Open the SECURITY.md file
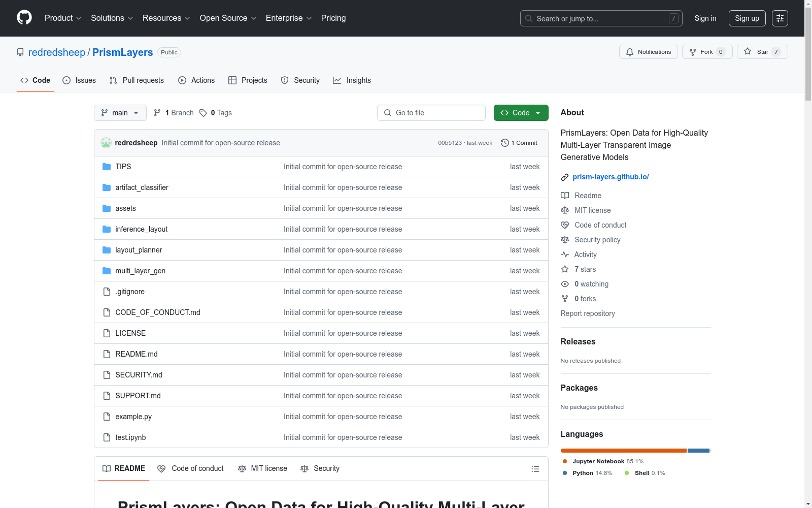The height and width of the screenshot is (508, 812). click(x=139, y=375)
